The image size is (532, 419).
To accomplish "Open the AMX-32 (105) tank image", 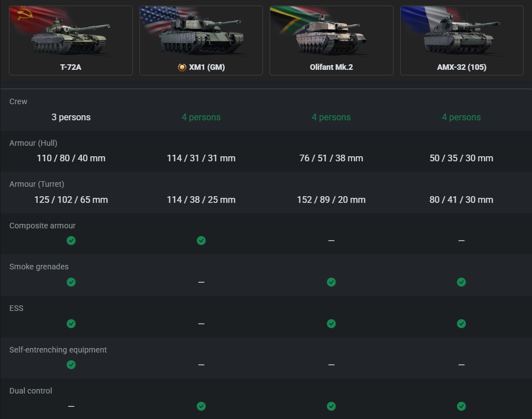I will click(461, 37).
